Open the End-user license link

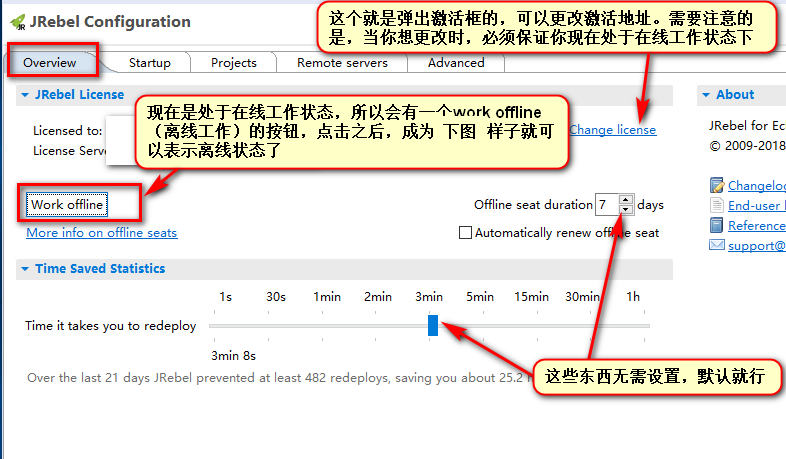click(756, 205)
